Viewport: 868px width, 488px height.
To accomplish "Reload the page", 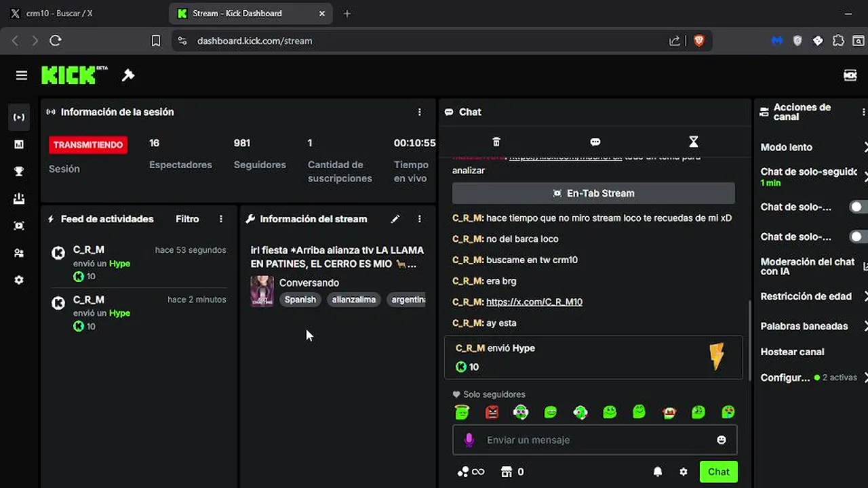I will click(x=56, y=41).
